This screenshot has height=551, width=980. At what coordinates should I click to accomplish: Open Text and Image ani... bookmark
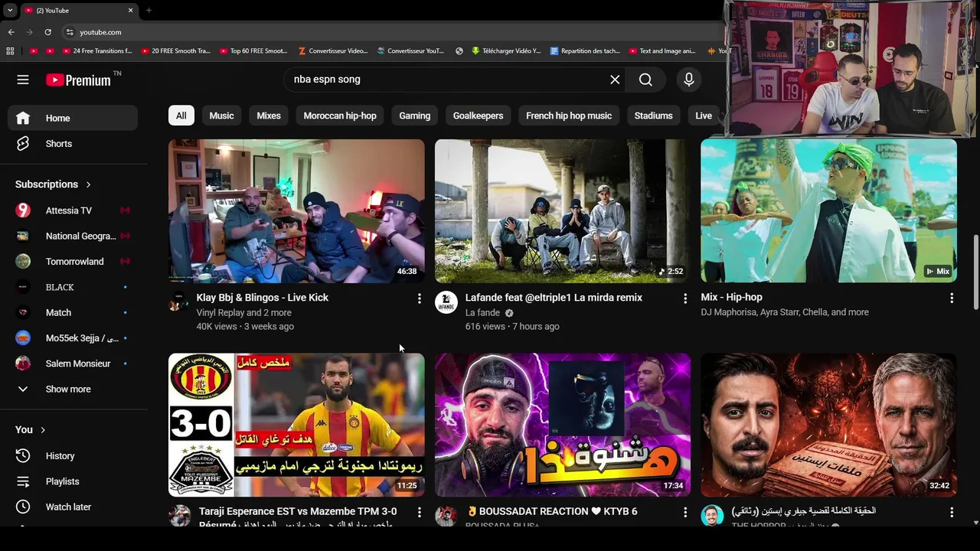[x=662, y=51]
